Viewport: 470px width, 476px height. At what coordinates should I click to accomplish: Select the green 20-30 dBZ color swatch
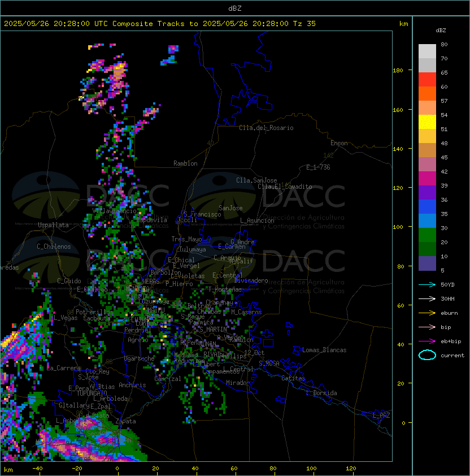427,235
